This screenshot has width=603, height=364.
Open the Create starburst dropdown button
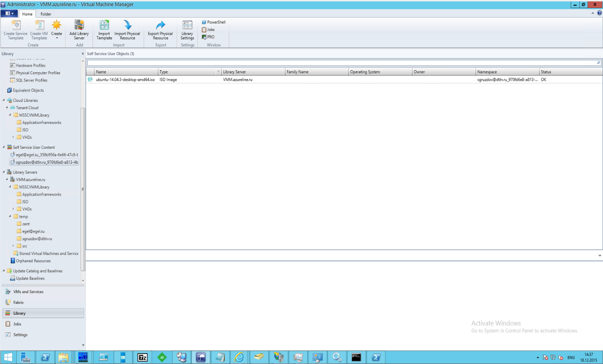click(x=57, y=30)
